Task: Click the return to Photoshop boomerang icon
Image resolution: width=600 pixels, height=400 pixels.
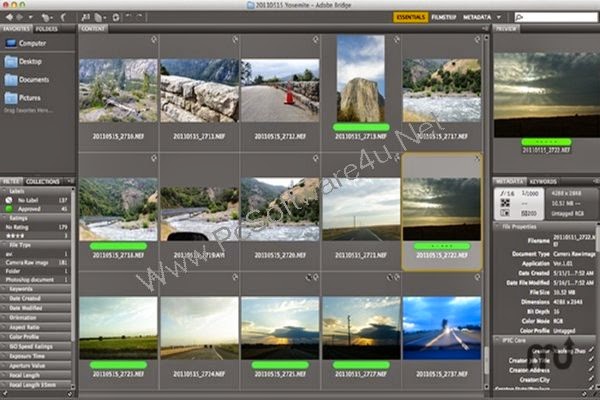Action: point(63,17)
